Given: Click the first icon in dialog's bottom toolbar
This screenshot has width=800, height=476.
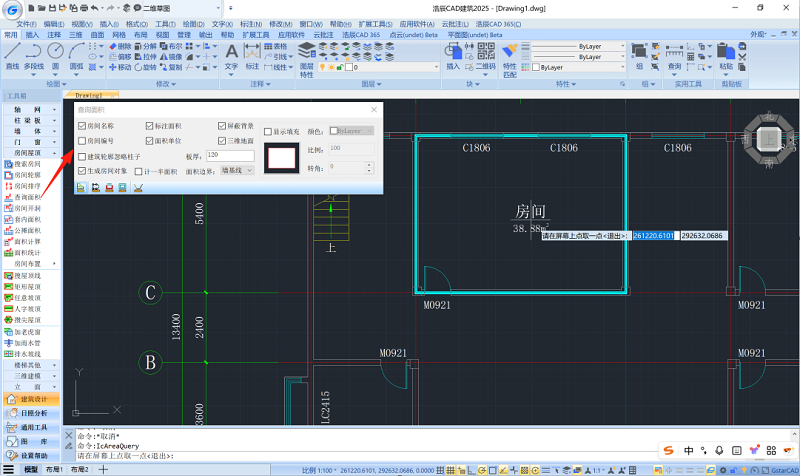Looking at the screenshot, I should pyautogui.click(x=82, y=187).
